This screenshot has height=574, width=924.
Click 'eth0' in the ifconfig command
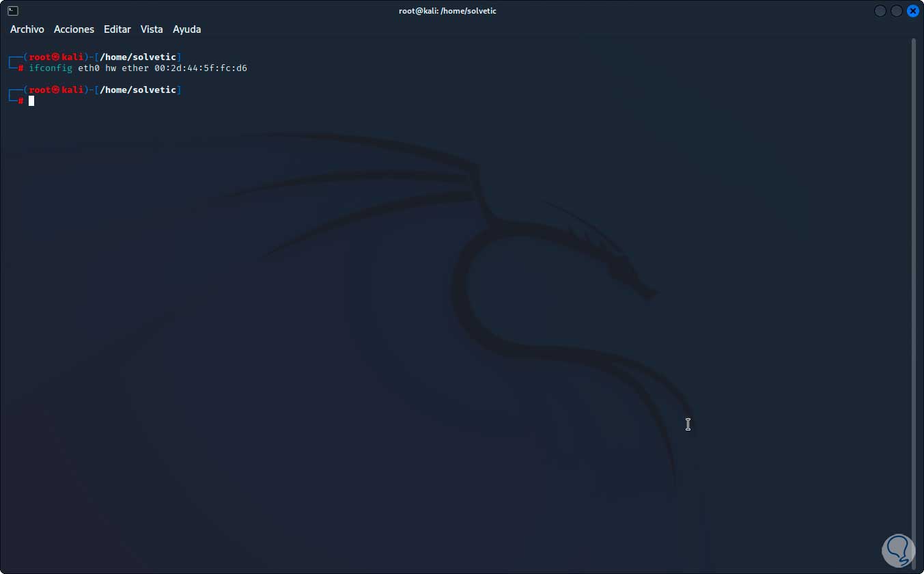89,68
